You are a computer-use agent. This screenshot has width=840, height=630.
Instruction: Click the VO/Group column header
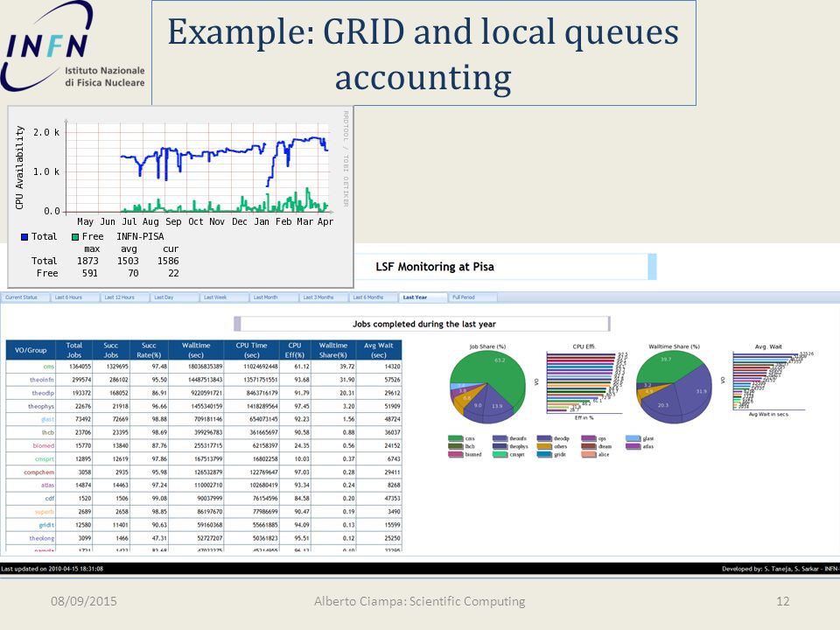31,350
